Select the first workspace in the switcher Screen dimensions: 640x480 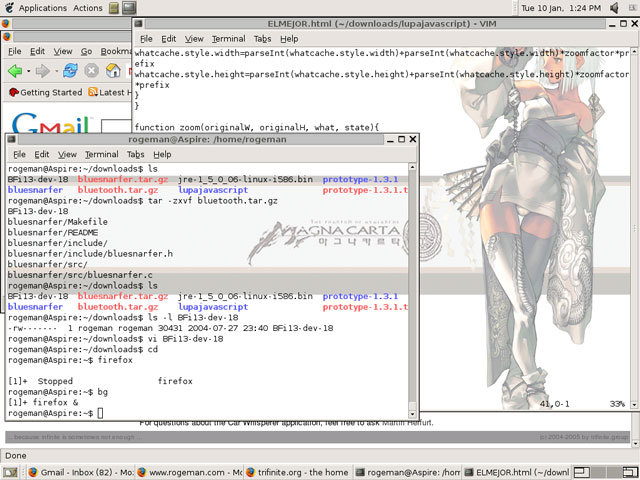point(582,472)
